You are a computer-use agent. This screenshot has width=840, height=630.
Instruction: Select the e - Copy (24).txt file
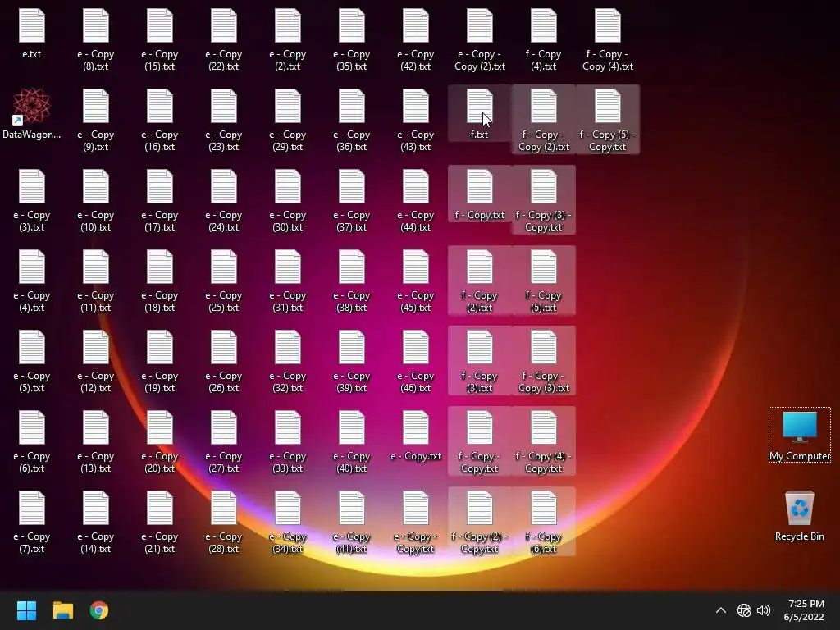pos(223,200)
